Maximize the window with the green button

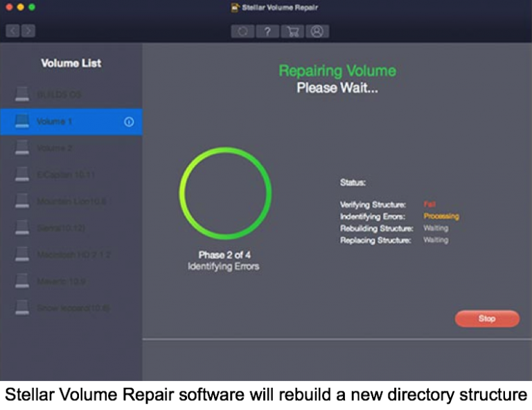[32, 7]
